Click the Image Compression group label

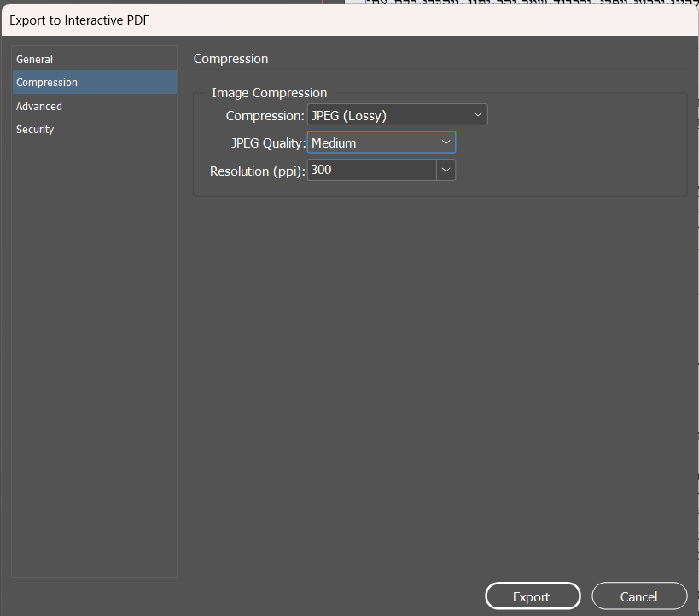pyautogui.click(x=269, y=93)
